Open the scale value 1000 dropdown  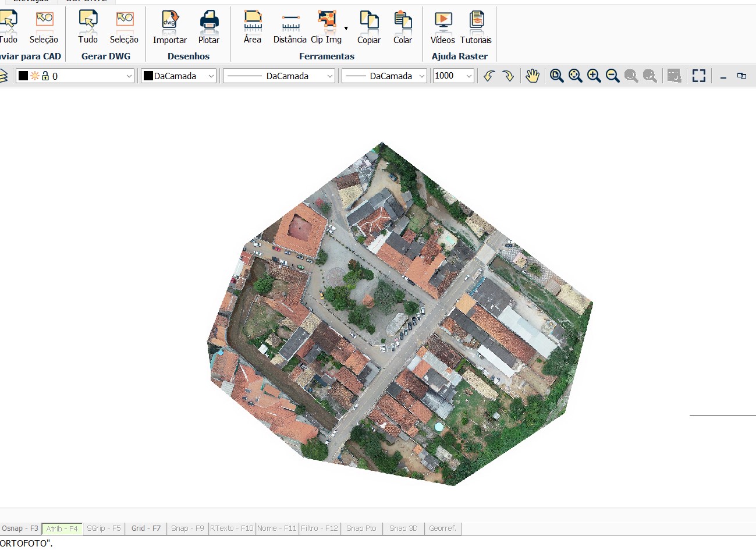(453, 76)
